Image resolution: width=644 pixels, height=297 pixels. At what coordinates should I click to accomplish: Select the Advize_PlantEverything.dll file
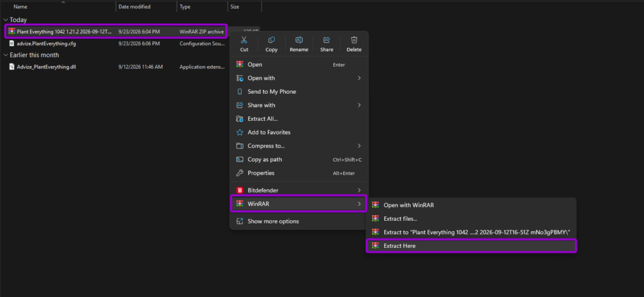(x=47, y=67)
